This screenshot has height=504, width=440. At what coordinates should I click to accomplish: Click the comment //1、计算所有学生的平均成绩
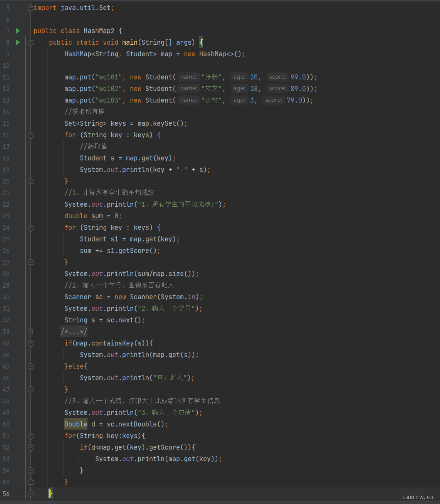[x=109, y=193]
